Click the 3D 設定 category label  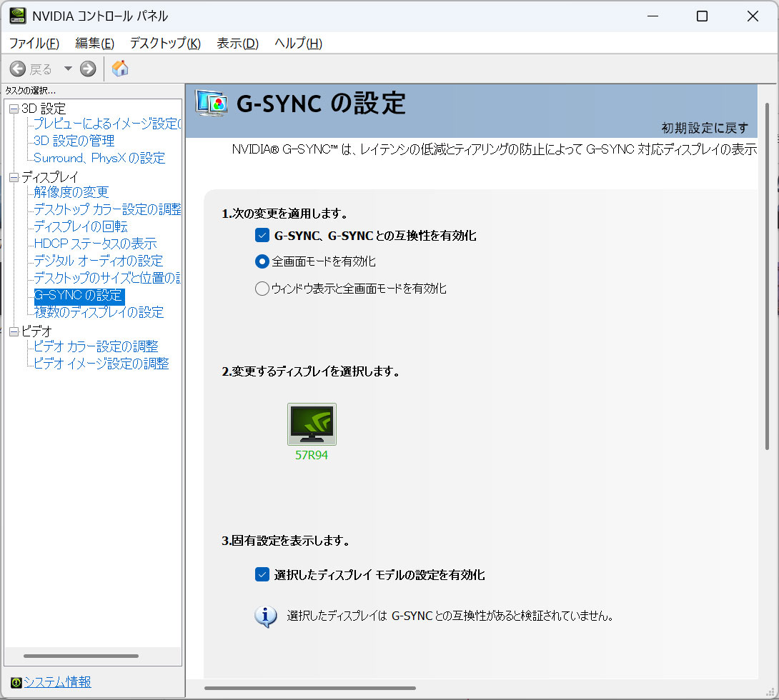pyautogui.click(x=44, y=109)
